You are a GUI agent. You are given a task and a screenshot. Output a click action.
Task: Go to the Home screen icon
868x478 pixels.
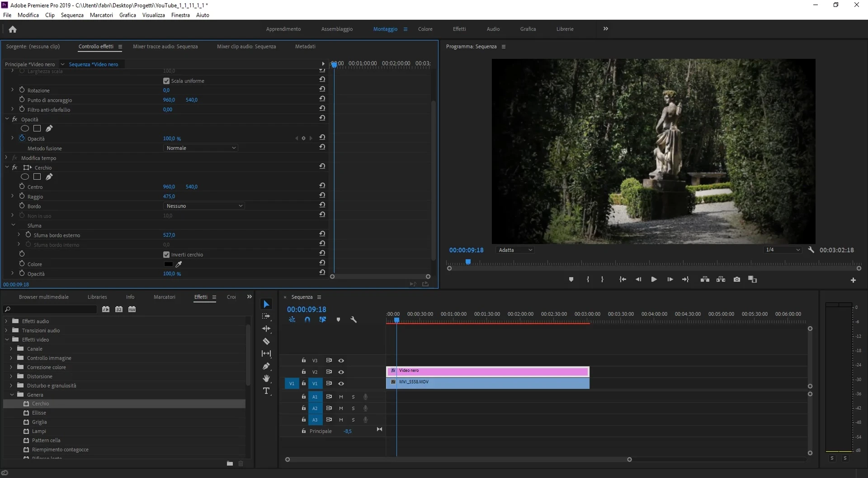(x=13, y=29)
